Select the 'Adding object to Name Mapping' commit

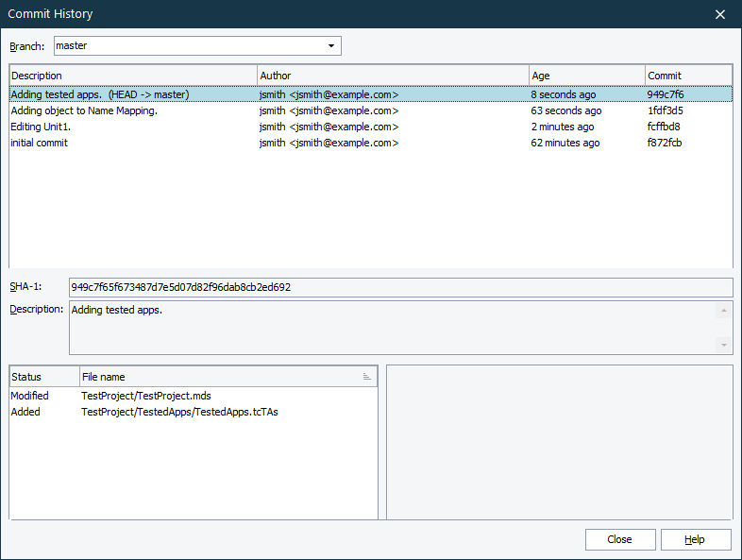pyautogui.click(x=83, y=110)
